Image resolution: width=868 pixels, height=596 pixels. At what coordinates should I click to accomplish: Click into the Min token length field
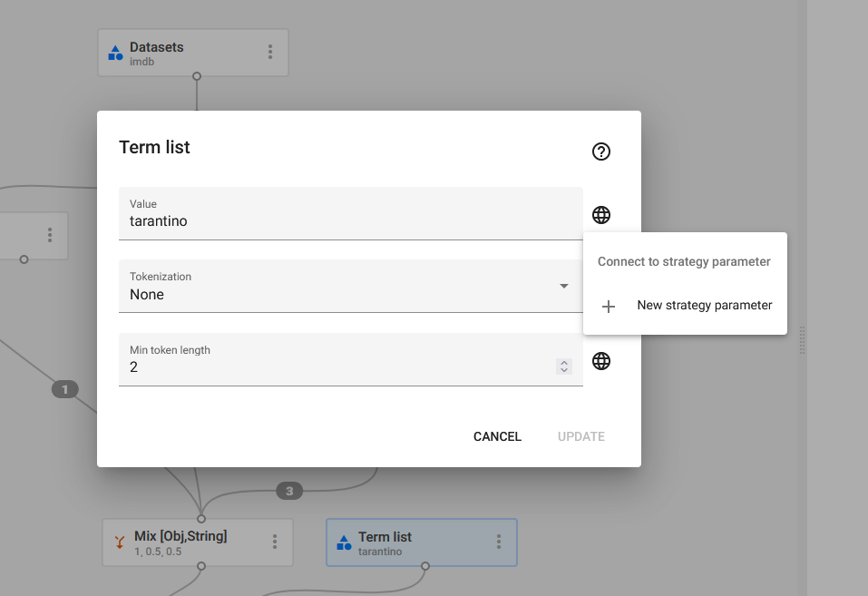(351, 359)
